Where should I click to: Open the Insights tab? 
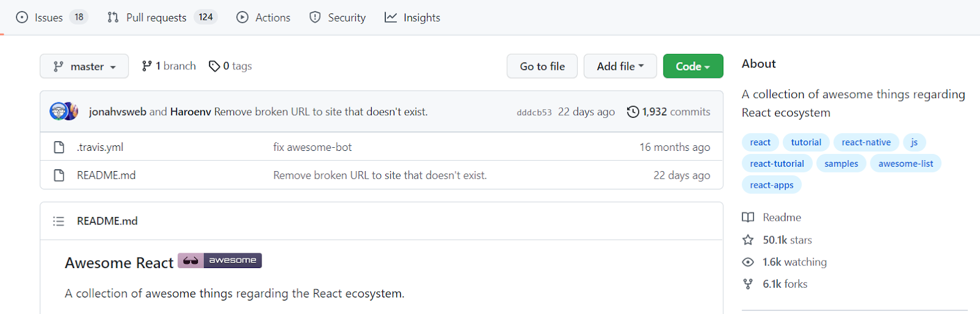click(x=412, y=18)
